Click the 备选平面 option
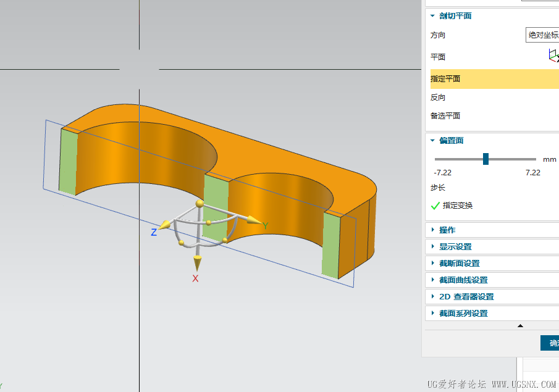The height and width of the screenshot is (392, 559). click(x=445, y=116)
